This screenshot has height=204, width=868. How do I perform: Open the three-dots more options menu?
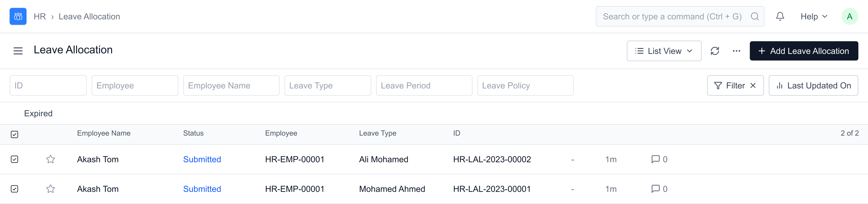click(736, 51)
